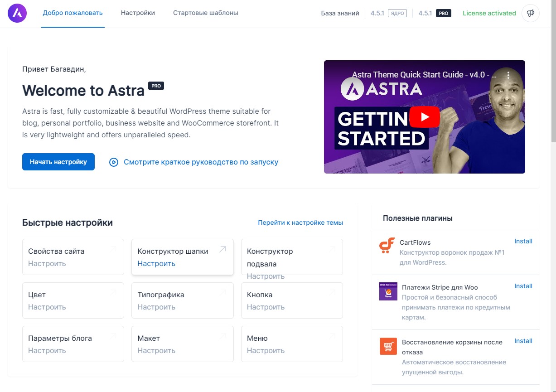The height and width of the screenshot is (392, 556).
Task: Click the arrow icon on Конструктор шапки card
Action: click(x=222, y=249)
